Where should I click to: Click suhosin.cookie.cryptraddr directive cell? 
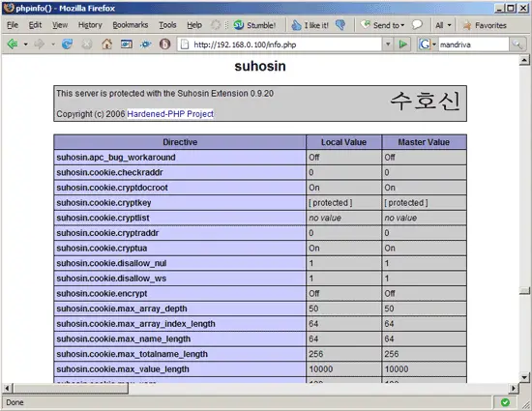[180, 233]
